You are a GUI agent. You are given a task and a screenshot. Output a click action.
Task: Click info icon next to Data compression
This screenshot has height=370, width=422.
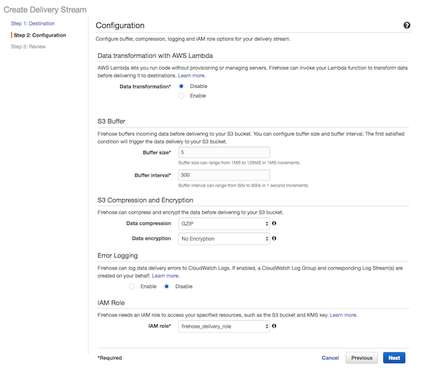(274, 223)
